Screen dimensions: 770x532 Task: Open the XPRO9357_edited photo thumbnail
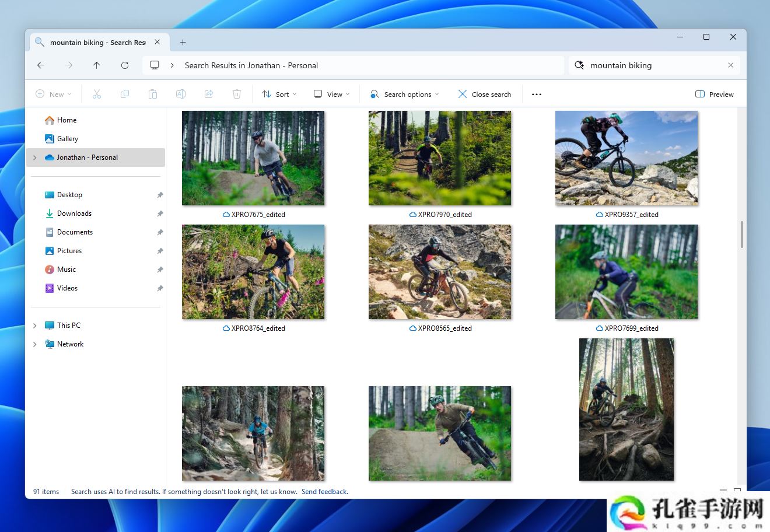626,158
